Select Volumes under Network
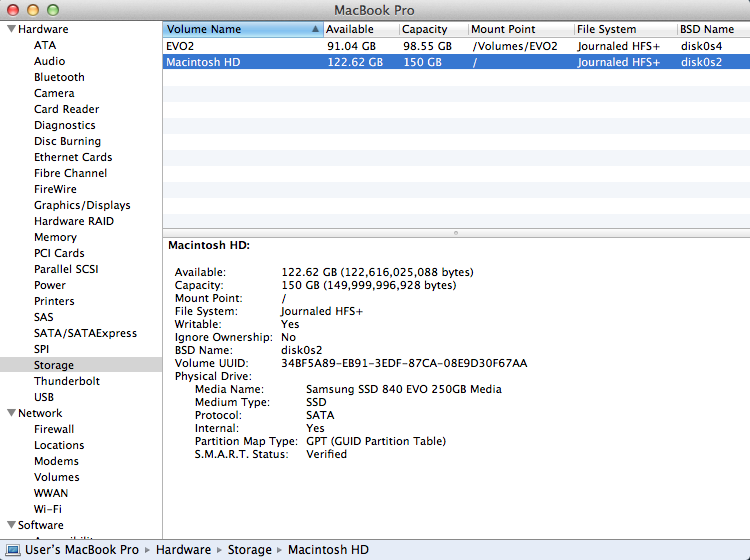Viewport: 750px width, 560px height. 56,477
